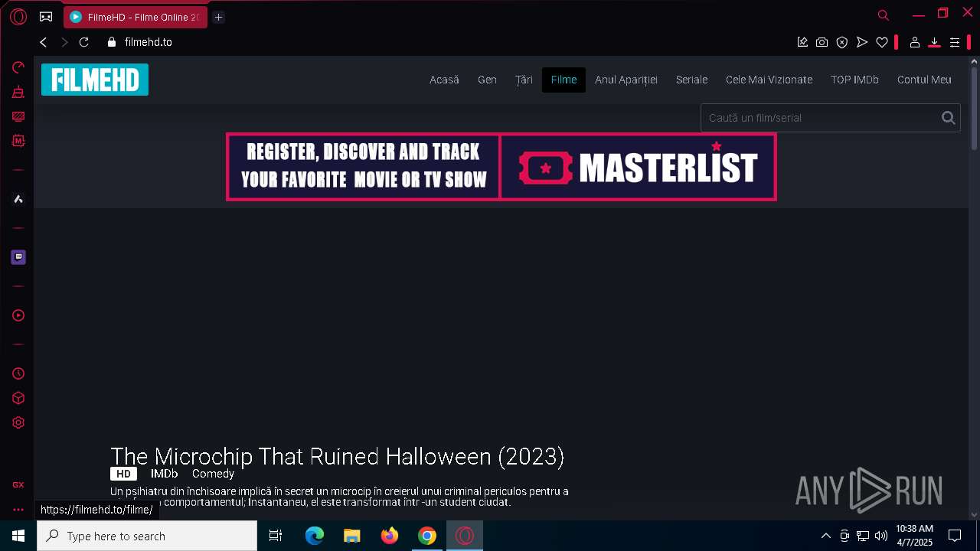Viewport: 980px width, 551px height.
Task: Open the send/flow arrow icon
Action: point(862,42)
